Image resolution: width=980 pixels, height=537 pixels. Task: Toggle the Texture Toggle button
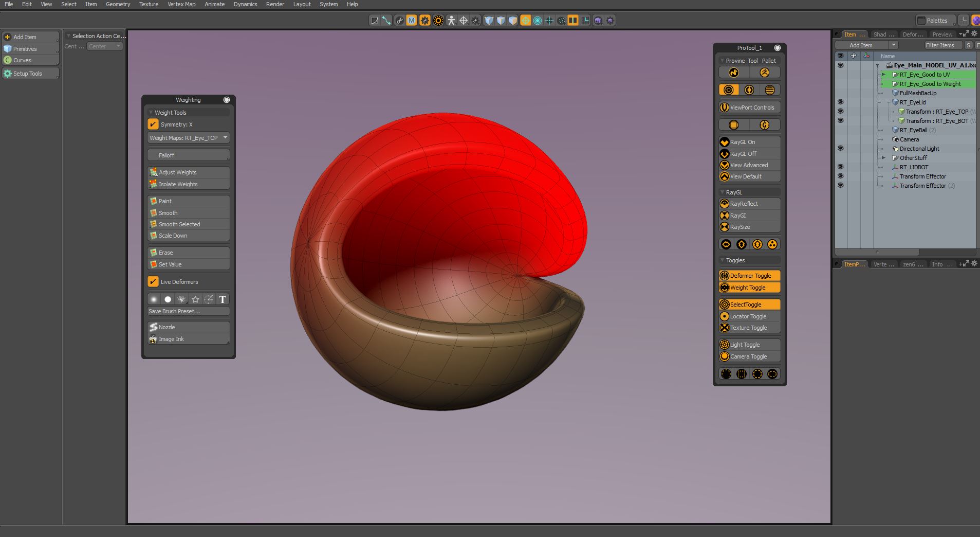click(749, 328)
